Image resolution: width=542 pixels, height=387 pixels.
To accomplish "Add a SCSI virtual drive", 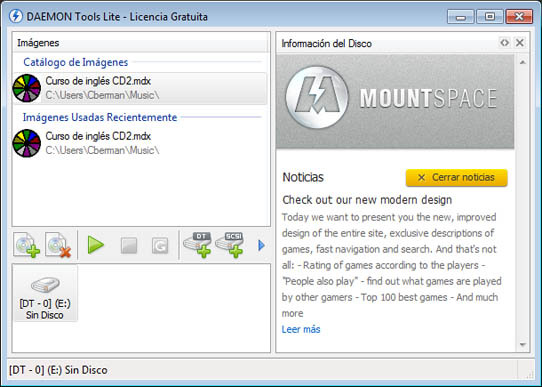I will 229,245.
